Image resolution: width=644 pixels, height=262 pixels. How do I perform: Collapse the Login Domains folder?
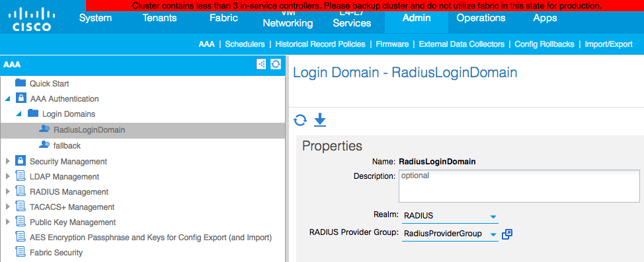(19, 114)
